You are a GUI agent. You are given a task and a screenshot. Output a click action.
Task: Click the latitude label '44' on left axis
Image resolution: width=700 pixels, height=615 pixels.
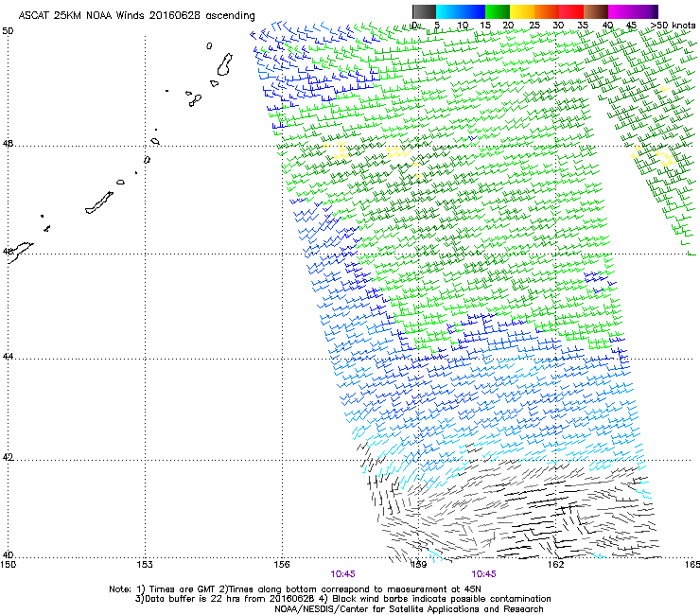pyautogui.click(x=8, y=357)
